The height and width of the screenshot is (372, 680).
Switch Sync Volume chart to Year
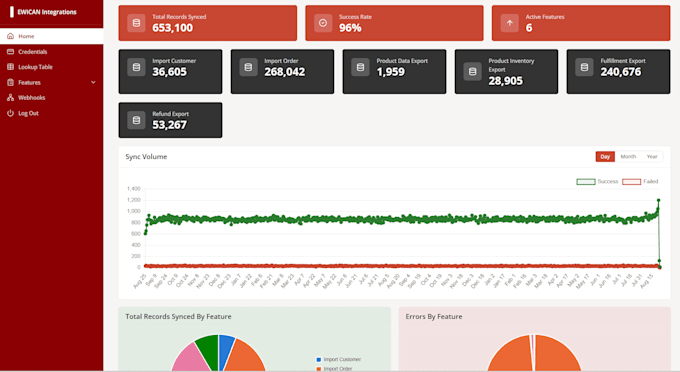652,157
